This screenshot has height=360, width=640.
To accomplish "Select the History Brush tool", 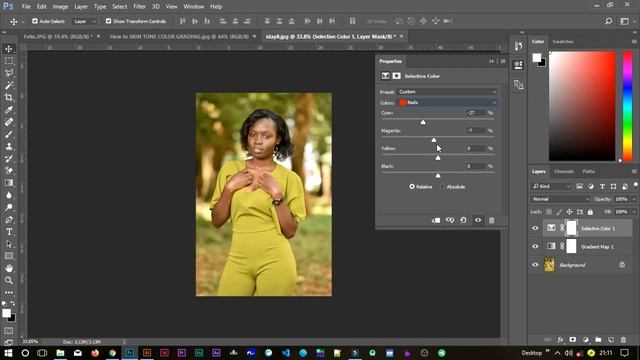I will point(9,158).
